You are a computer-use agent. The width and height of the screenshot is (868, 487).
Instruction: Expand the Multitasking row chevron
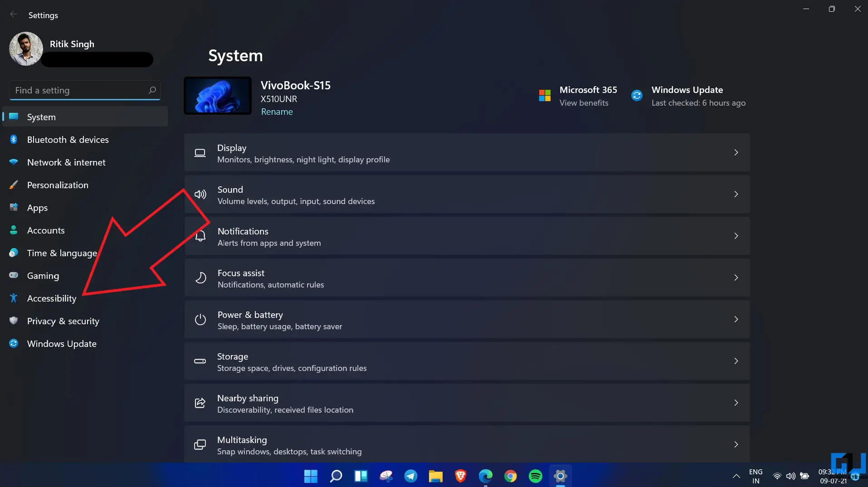(x=736, y=444)
